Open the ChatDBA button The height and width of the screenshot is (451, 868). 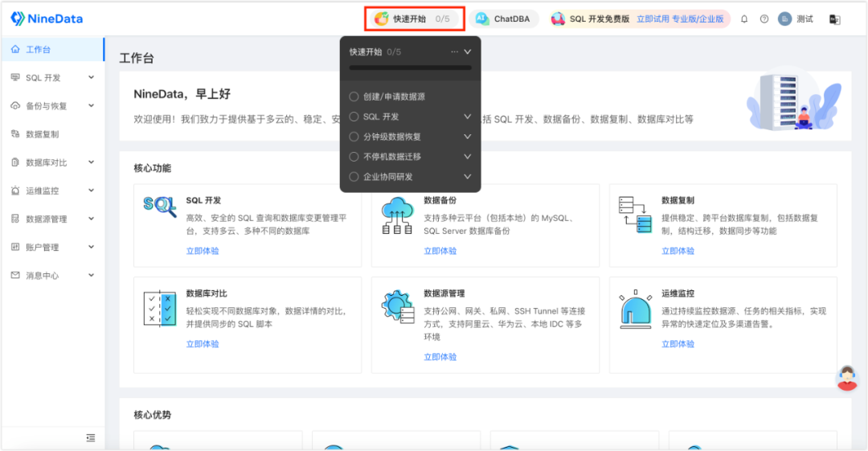coord(504,18)
